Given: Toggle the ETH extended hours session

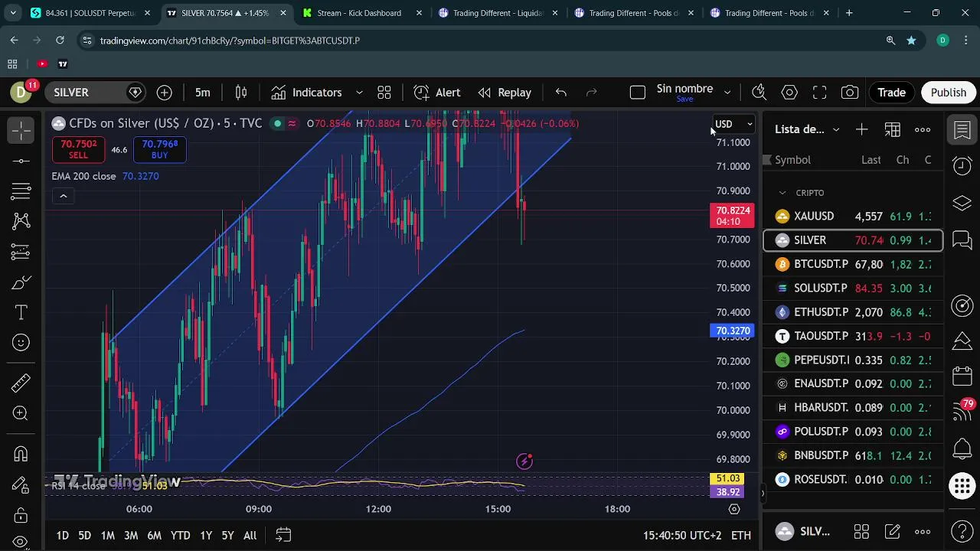Looking at the screenshot, I should (x=741, y=536).
